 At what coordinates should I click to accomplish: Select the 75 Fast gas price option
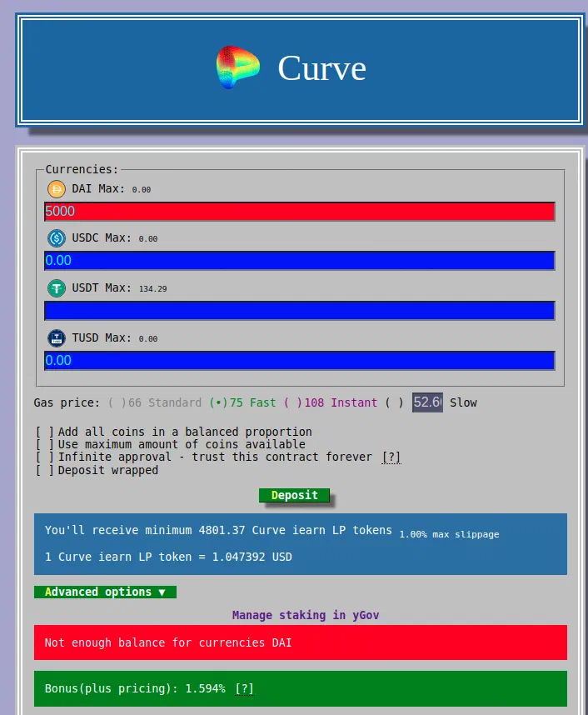click(x=242, y=402)
